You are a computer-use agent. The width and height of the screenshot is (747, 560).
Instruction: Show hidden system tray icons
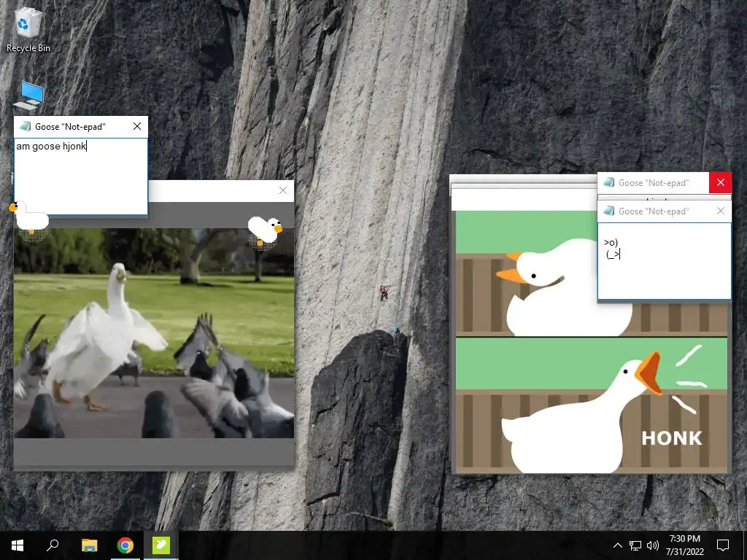tap(617, 545)
